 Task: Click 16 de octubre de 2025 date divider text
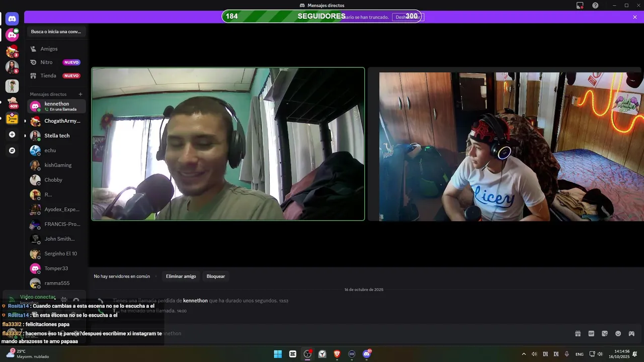364,290
